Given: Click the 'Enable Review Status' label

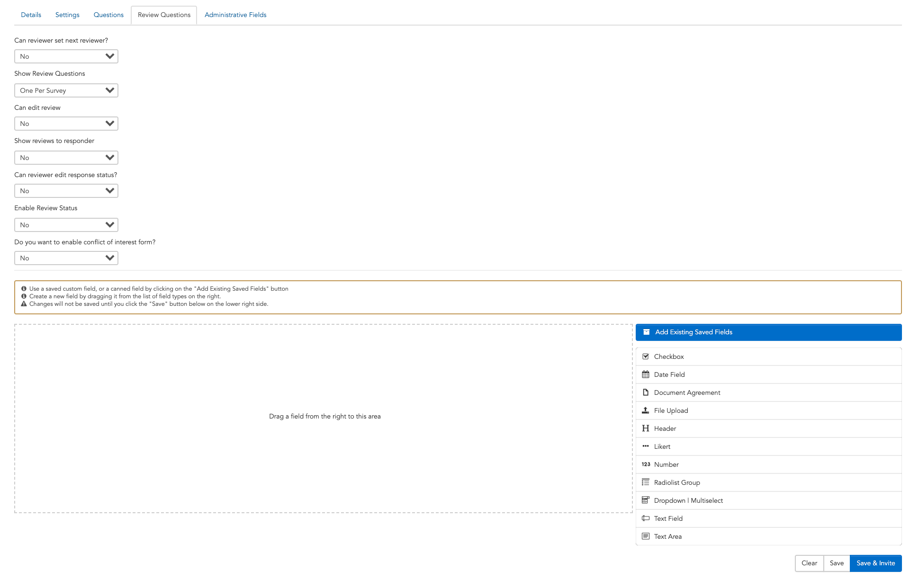Looking at the screenshot, I should 45,208.
